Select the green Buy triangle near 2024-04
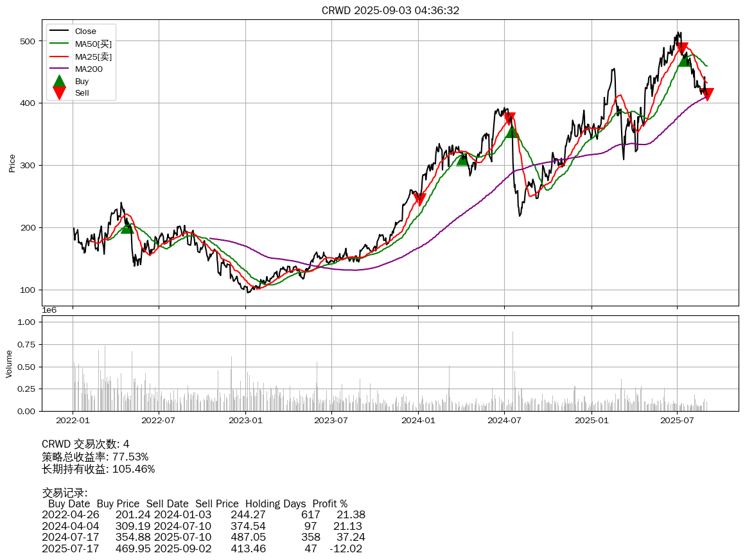 tap(462, 159)
